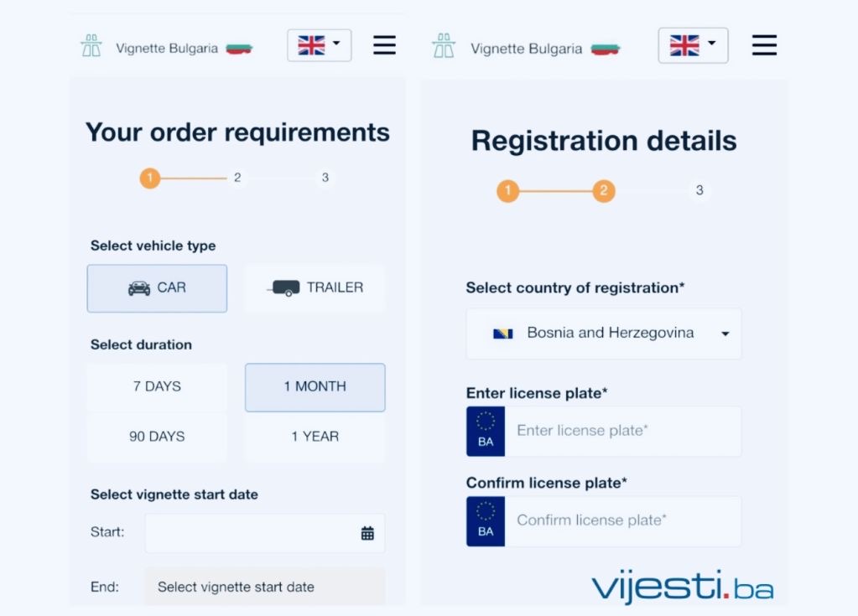Go to step 3 on Registration details
The height and width of the screenshot is (616, 858).
[x=699, y=190]
